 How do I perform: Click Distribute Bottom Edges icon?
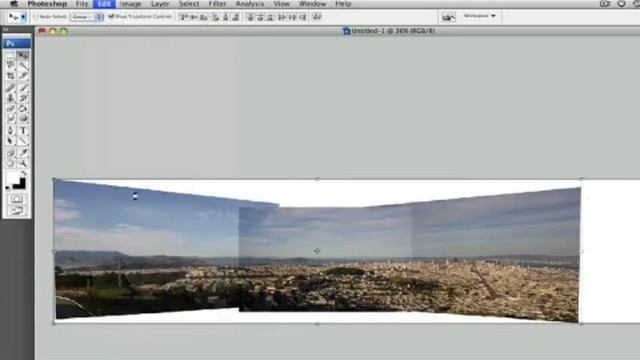(270, 17)
